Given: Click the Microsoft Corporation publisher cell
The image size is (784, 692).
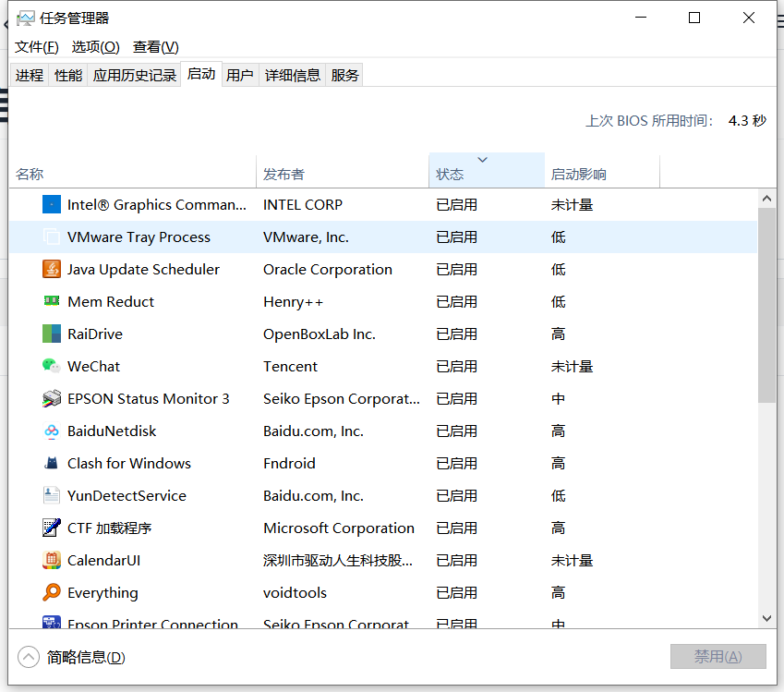Looking at the screenshot, I should click(339, 528).
